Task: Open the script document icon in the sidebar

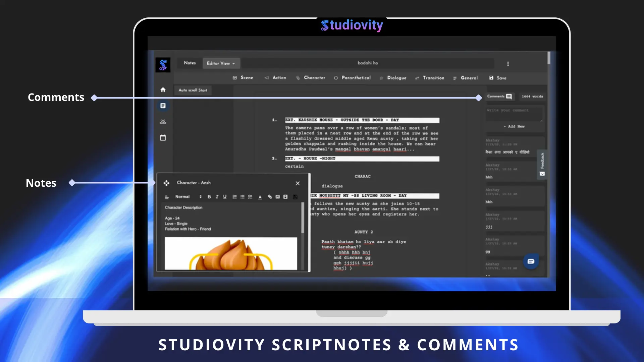Action: click(163, 106)
